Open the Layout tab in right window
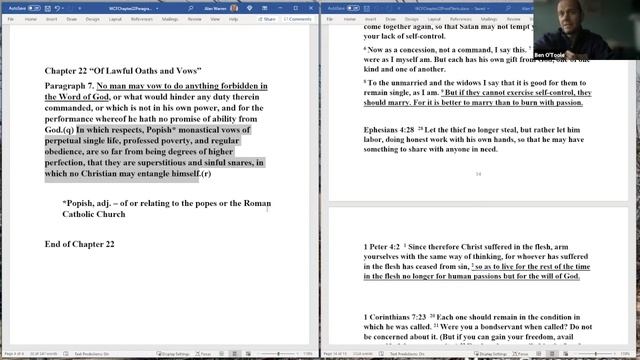 (434, 19)
